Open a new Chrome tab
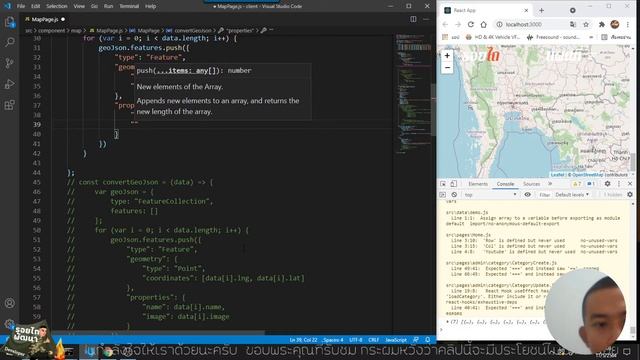The height and width of the screenshot is (360, 640). (542, 10)
